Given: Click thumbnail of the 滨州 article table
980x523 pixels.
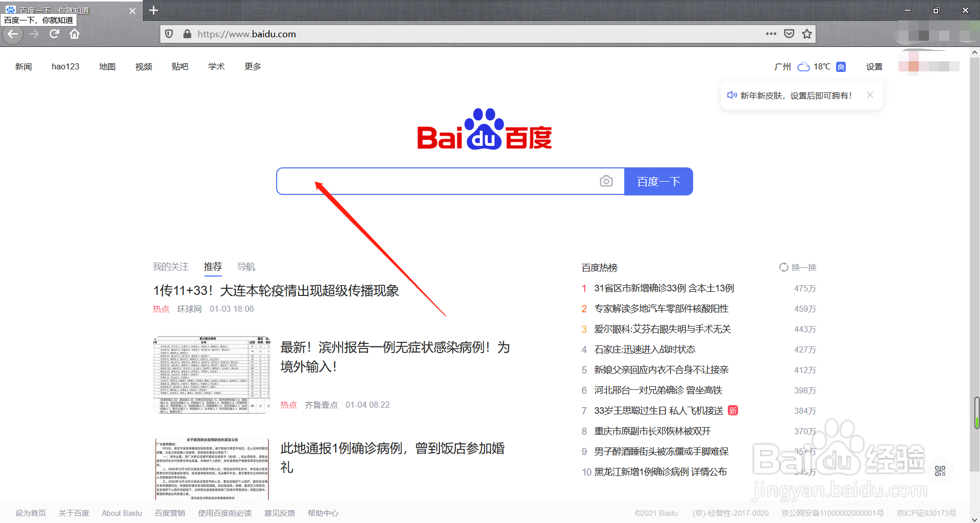Looking at the screenshot, I should pyautogui.click(x=211, y=375).
